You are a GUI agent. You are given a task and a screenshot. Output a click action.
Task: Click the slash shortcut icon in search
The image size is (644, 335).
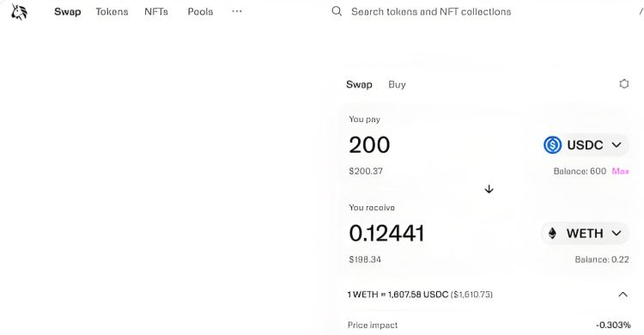point(641,11)
